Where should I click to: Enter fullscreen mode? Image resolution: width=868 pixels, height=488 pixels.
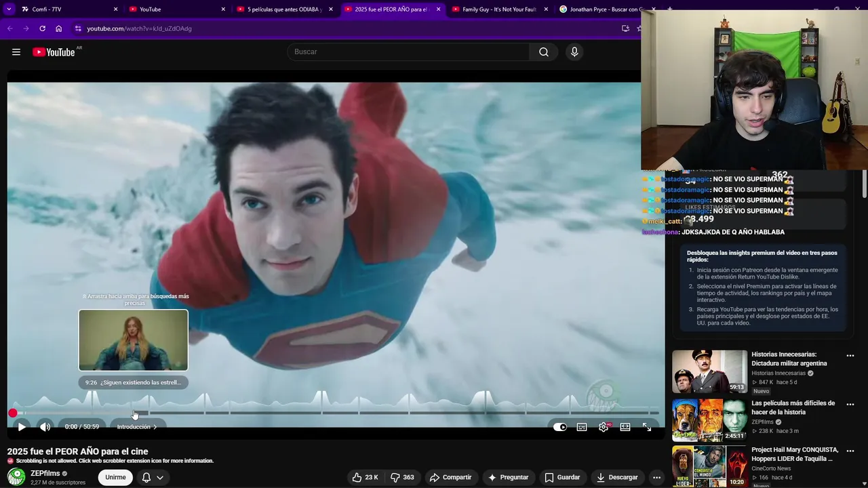pyautogui.click(x=647, y=427)
